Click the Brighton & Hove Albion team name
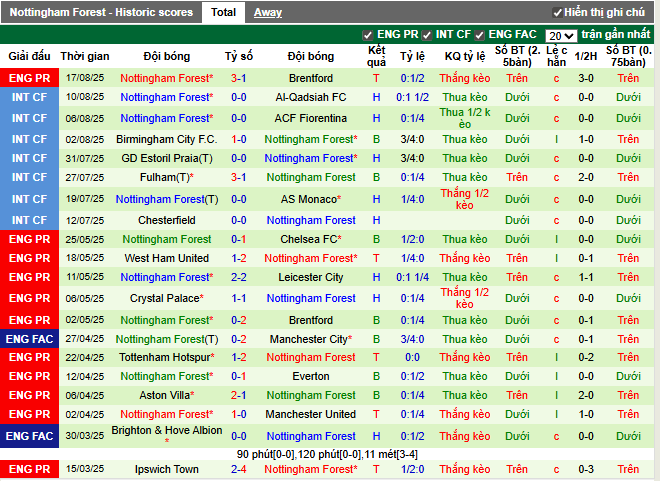This screenshot has width=660, height=481. (x=167, y=431)
